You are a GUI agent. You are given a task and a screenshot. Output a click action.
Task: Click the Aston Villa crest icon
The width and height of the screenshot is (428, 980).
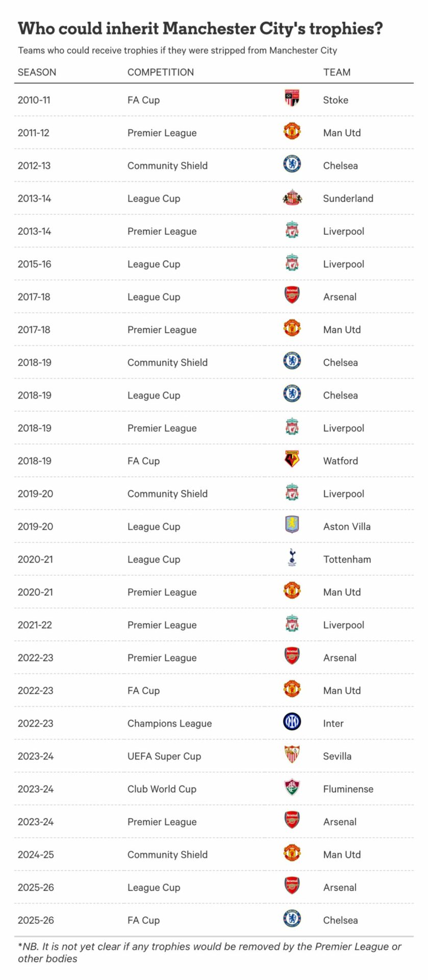(x=292, y=525)
